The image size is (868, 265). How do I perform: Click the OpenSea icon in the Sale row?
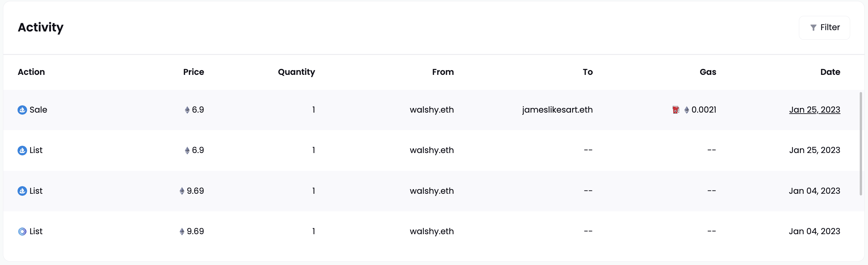coord(22,110)
